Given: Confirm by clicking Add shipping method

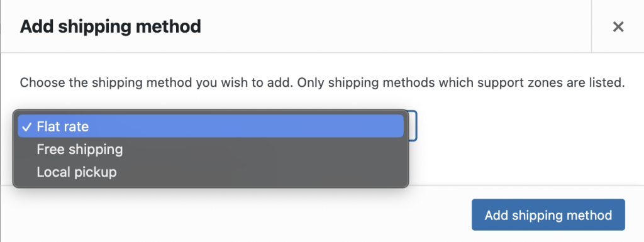Looking at the screenshot, I should click(548, 215).
